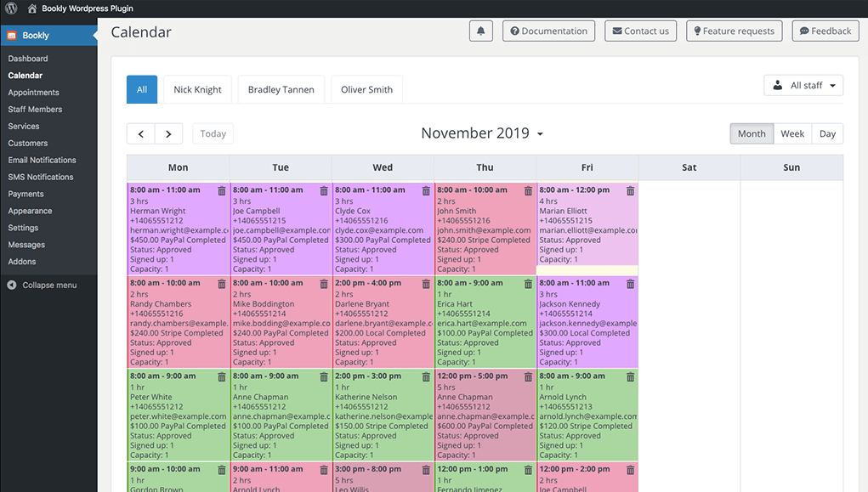
Task: Open Erica Hart's green appointment block
Action: coord(485,322)
